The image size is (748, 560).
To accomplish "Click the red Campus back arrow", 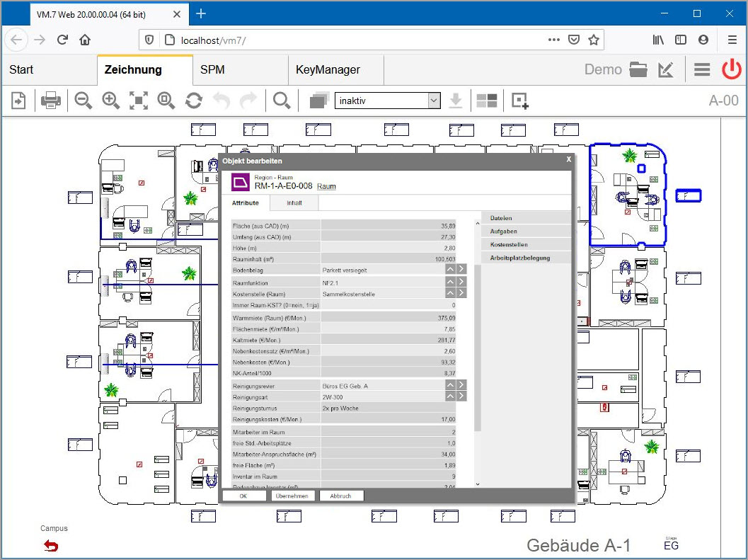I will (50, 546).
